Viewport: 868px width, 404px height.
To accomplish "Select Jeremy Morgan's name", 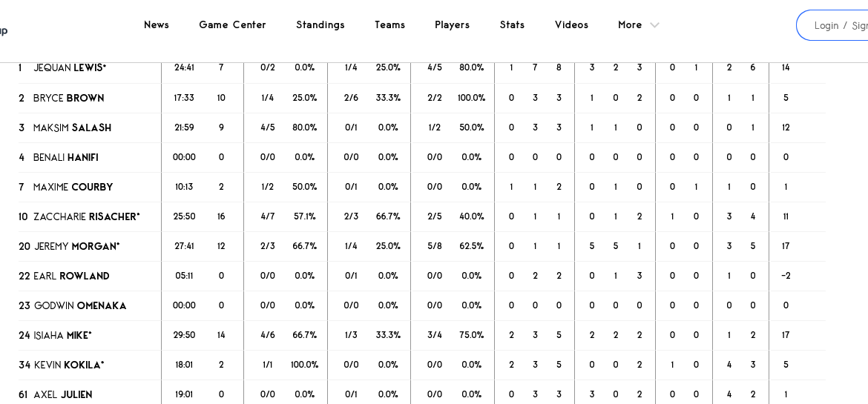I will coord(76,246).
